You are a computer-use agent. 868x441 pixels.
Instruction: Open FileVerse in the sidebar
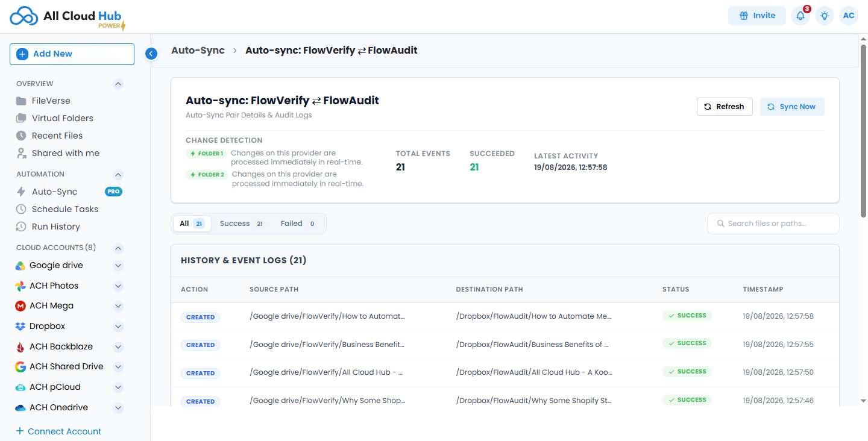pos(51,101)
